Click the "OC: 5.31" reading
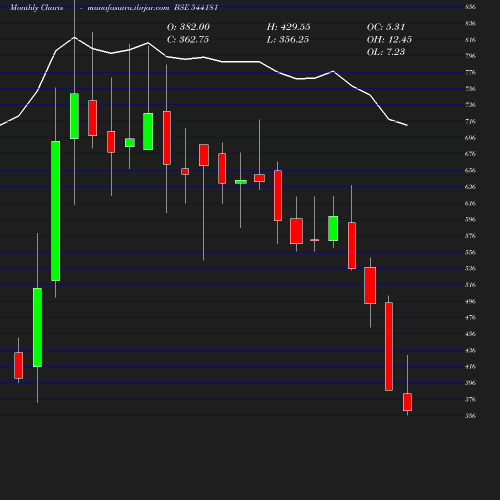The image size is (500, 500). 386,27
